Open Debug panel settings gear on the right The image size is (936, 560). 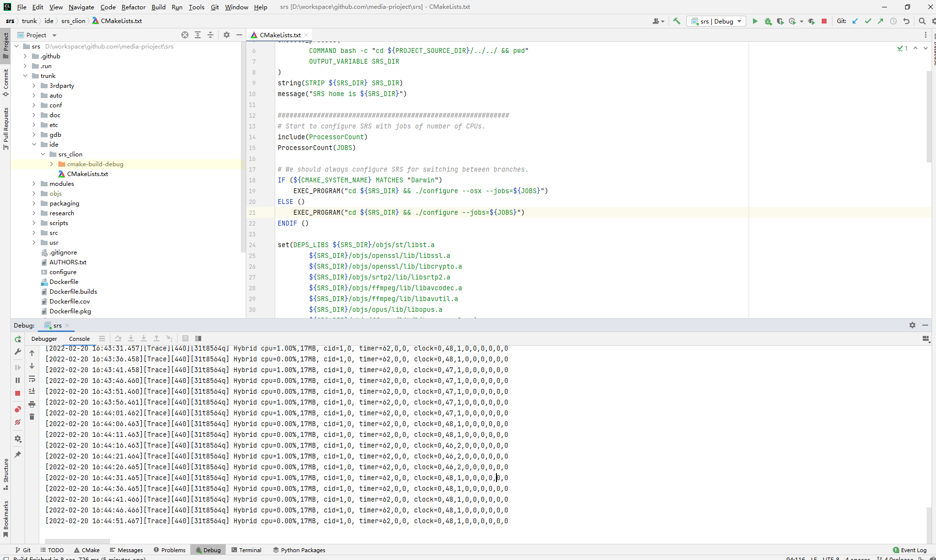click(x=912, y=325)
